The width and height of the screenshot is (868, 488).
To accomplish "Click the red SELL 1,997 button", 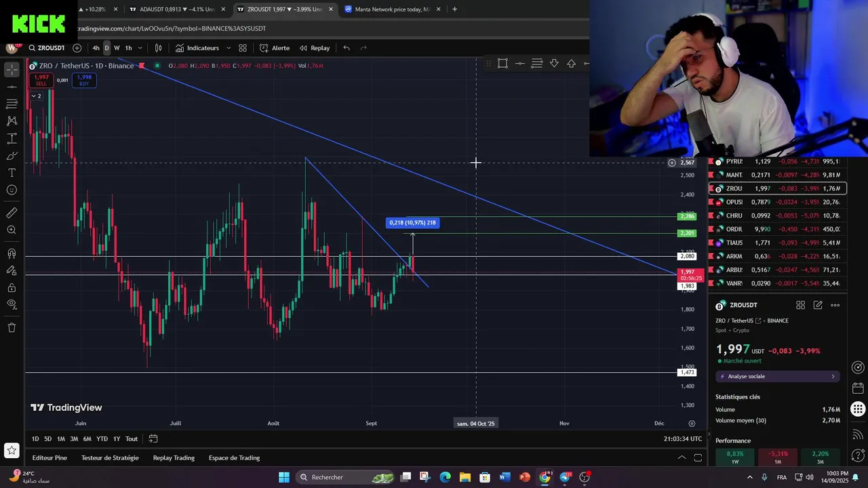I will click(41, 80).
